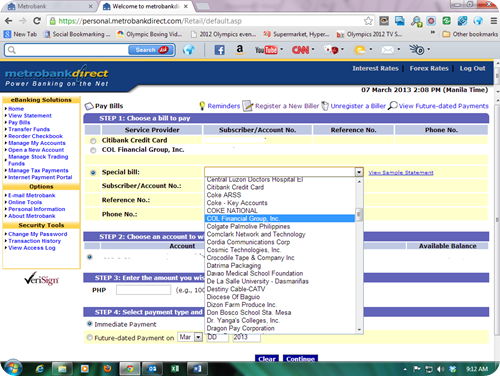Image resolution: width=500 pixels, height=376 pixels.
Task: Click the biller list scrollbar thumb
Action: [359, 214]
